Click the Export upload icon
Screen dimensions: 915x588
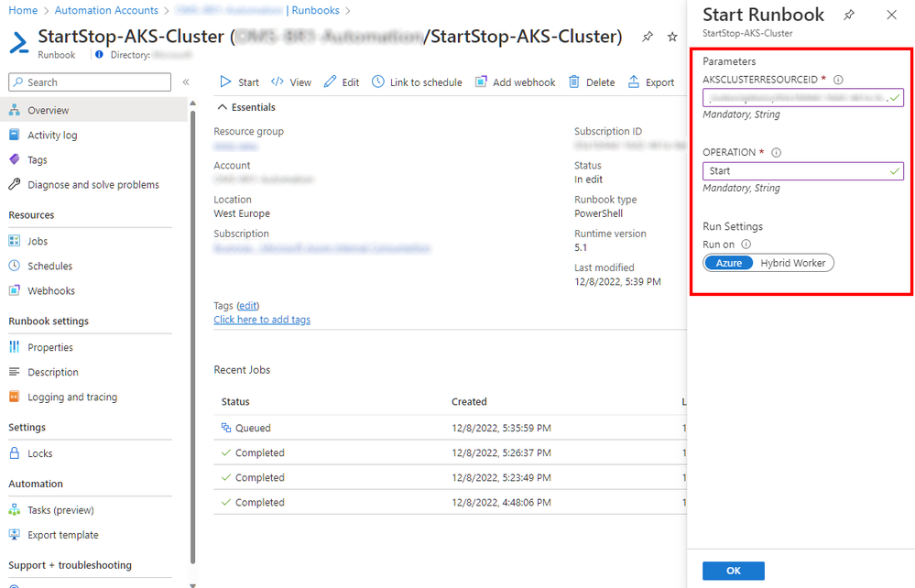634,82
